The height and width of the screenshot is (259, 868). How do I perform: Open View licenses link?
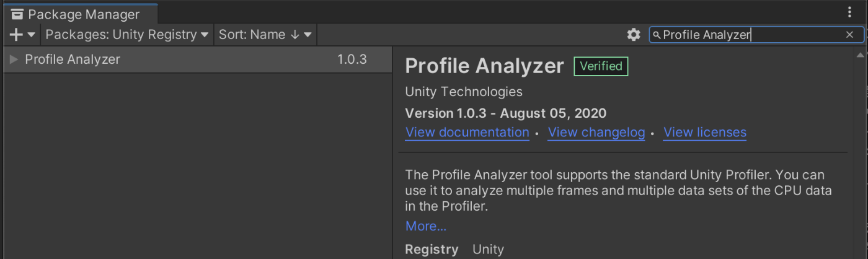pyautogui.click(x=705, y=132)
